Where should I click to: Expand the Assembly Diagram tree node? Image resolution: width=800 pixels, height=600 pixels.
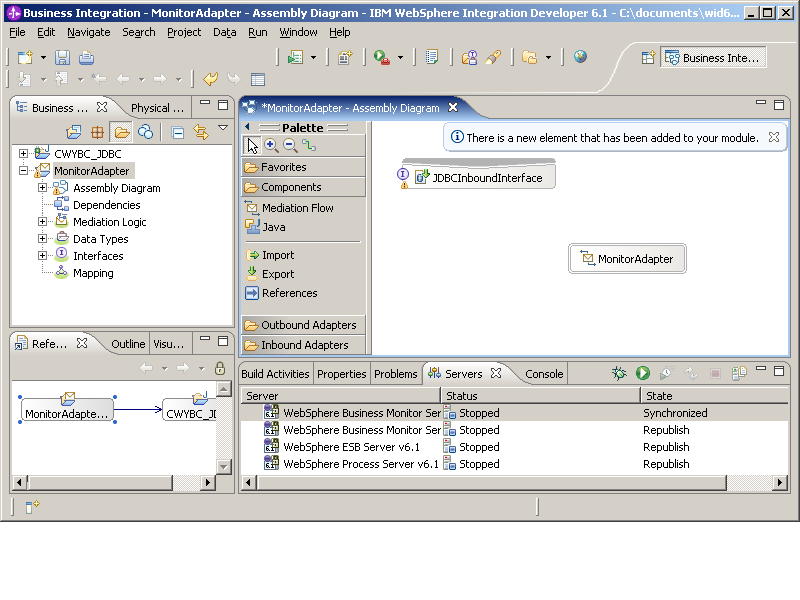42,187
